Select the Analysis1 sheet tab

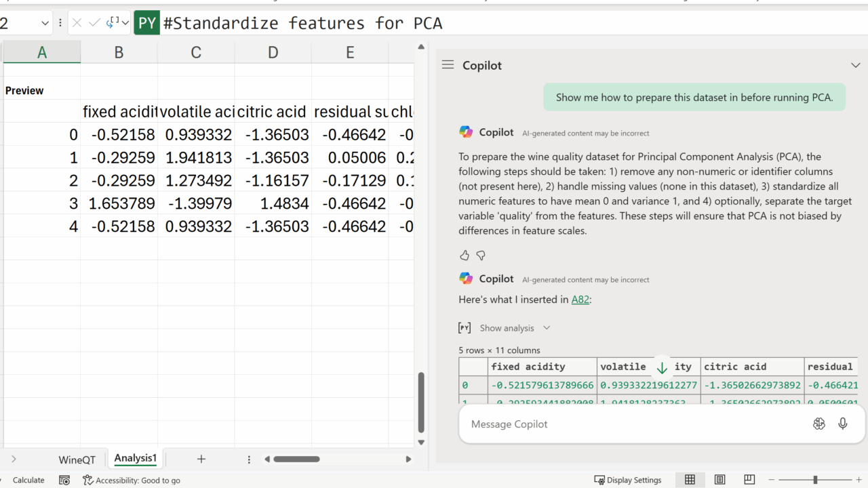135,458
